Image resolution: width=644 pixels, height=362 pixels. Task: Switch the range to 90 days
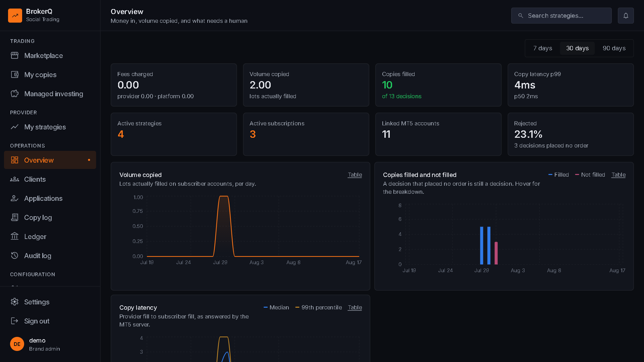click(614, 48)
